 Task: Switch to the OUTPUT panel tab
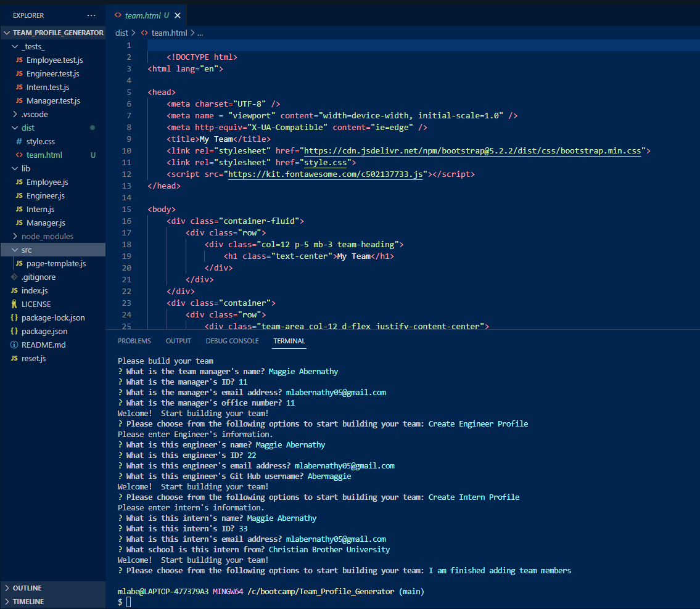tap(178, 340)
